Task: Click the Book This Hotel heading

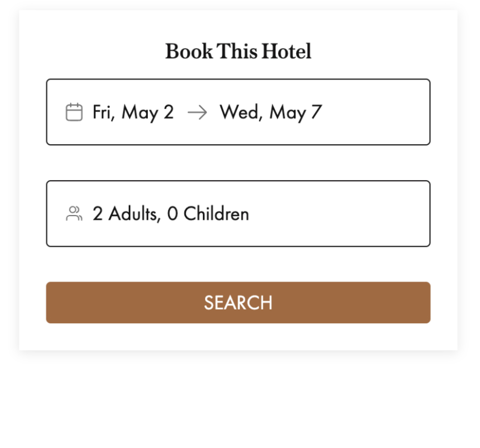Action: [238, 51]
